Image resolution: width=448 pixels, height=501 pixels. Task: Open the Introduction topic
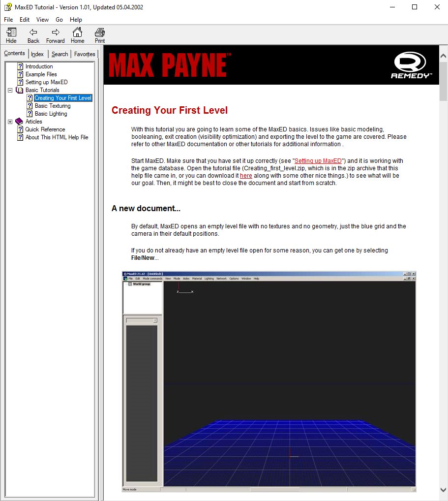[x=39, y=66]
